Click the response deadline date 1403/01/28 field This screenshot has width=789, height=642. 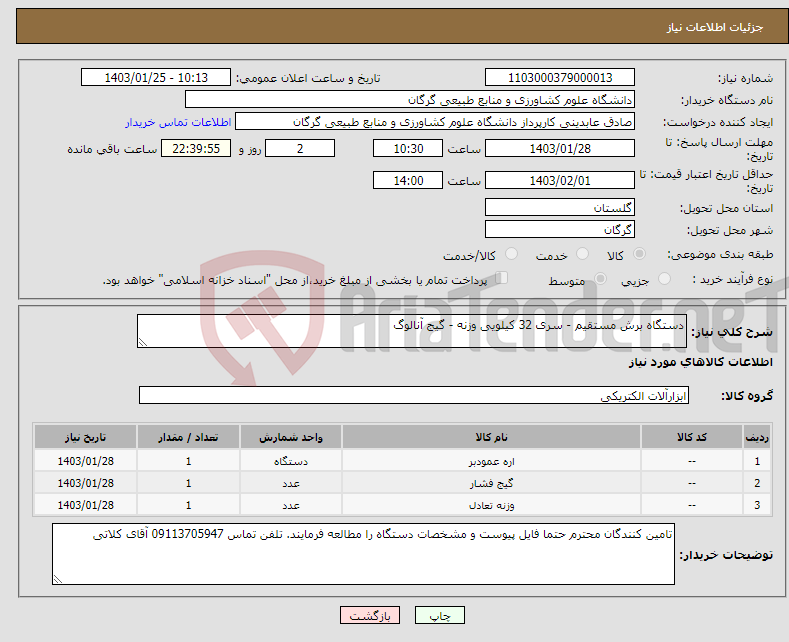point(560,148)
